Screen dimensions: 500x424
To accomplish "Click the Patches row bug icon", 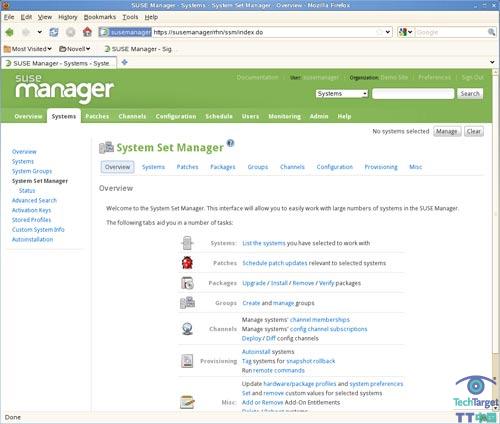I will (x=187, y=263).
